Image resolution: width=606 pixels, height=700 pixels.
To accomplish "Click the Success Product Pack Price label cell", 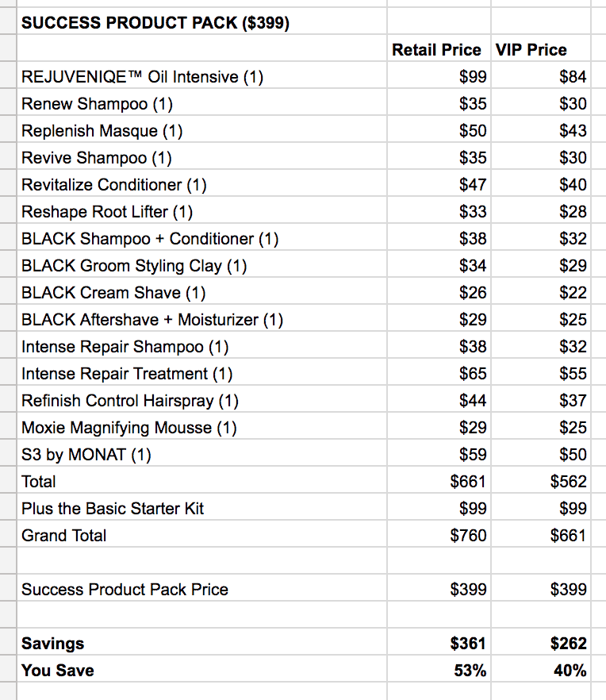I will pos(125,590).
